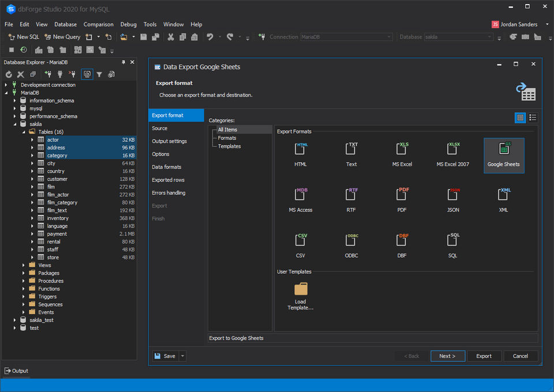The image size is (554, 392).
Task: Click the Next > button
Action: [447, 356]
